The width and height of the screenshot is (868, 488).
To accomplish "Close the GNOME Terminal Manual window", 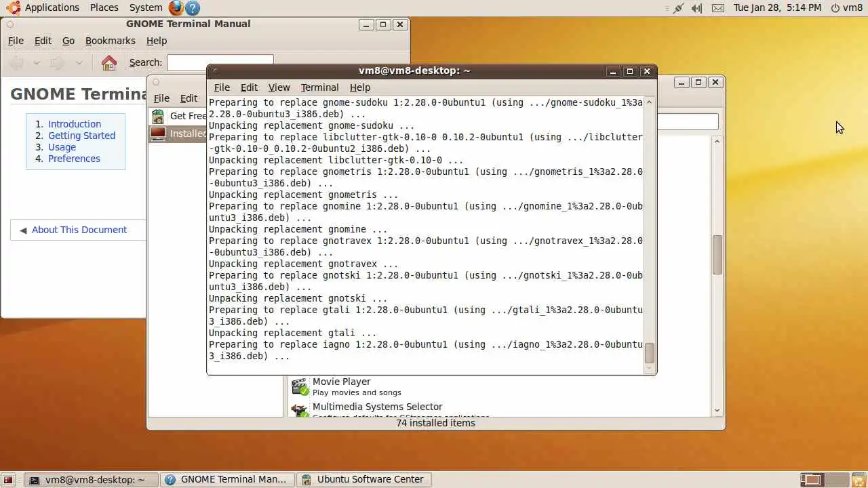I will 400,24.
